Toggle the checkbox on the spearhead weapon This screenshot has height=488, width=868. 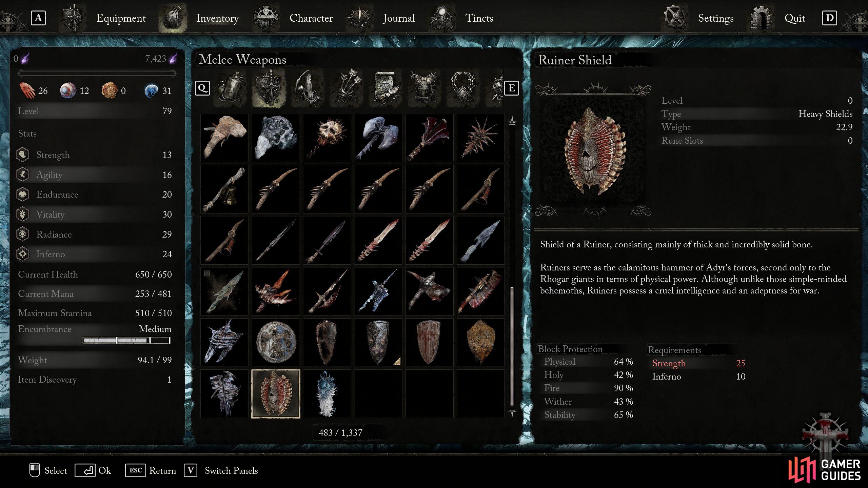coord(207,273)
